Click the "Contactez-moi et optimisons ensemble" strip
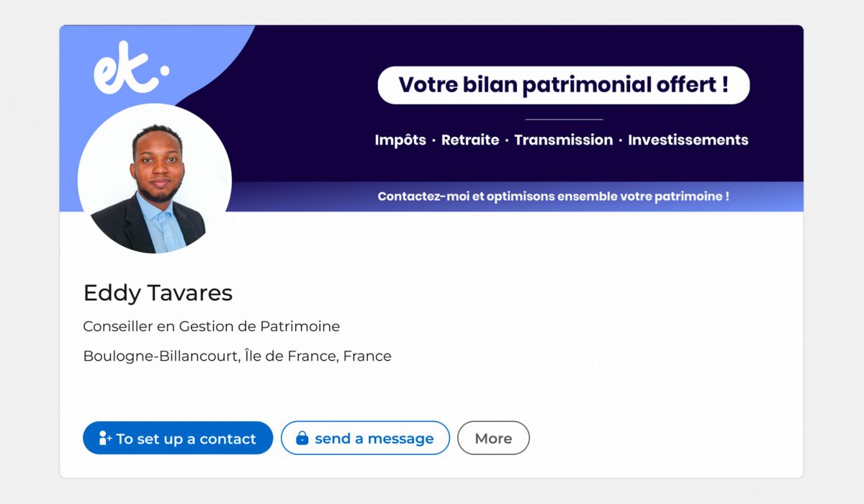Image resolution: width=864 pixels, height=504 pixels. 553,196
